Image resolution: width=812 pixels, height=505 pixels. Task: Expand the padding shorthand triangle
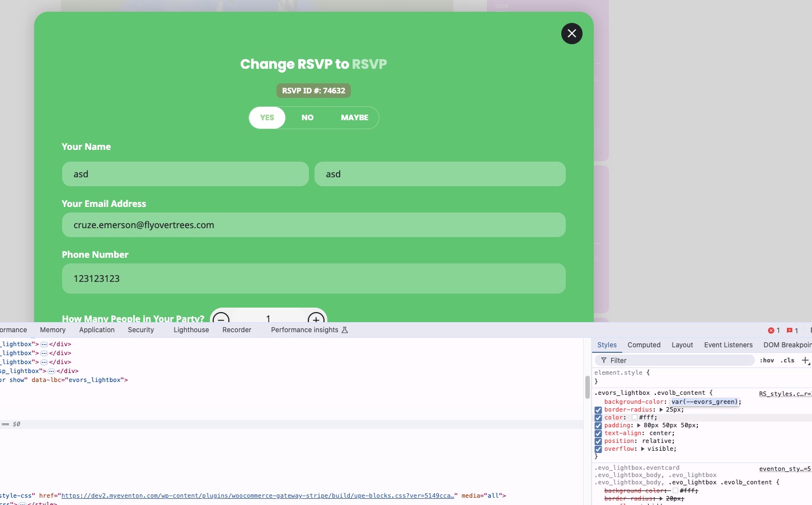pos(639,426)
